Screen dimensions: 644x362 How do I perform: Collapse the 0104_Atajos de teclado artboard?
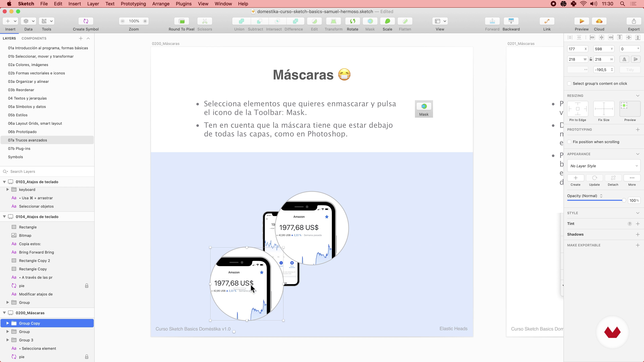[x=4, y=217]
